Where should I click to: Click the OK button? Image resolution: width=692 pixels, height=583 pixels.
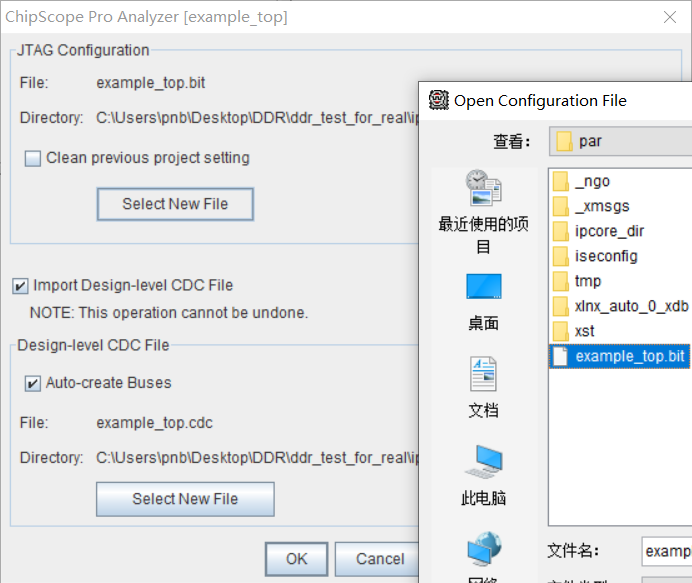[297, 559]
